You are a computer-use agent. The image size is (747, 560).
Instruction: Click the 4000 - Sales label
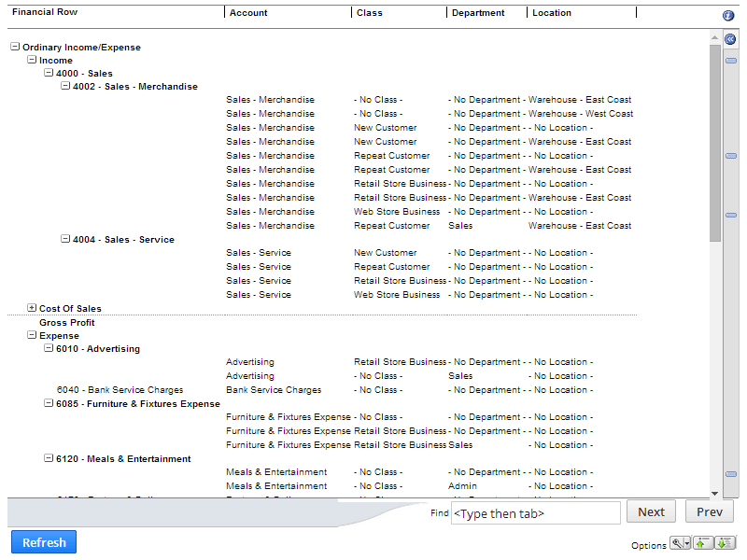(x=84, y=74)
